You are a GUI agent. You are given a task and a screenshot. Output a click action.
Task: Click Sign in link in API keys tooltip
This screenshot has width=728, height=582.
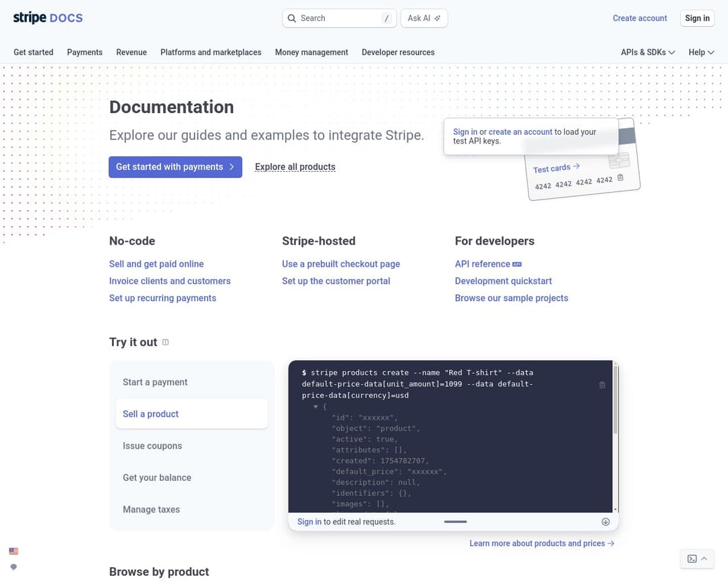464,132
